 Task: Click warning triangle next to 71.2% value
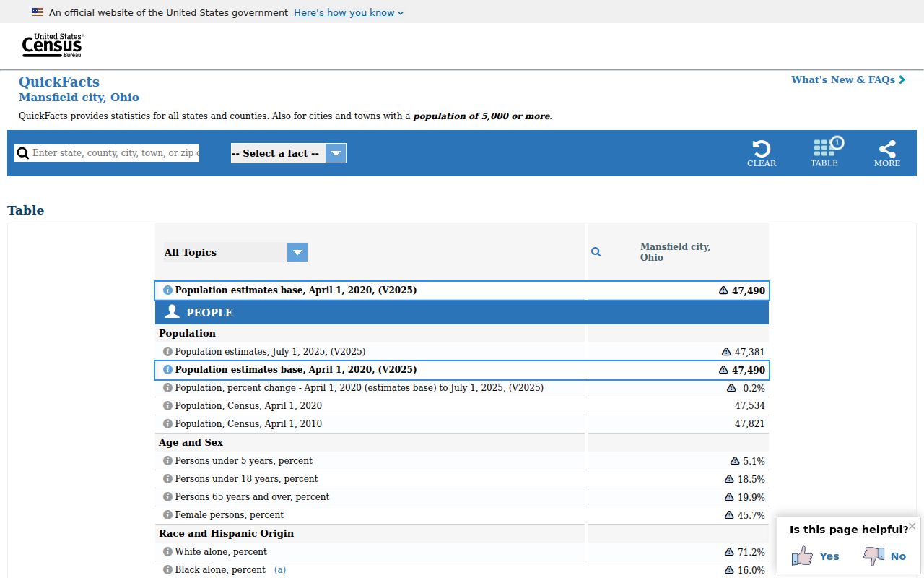point(729,552)
